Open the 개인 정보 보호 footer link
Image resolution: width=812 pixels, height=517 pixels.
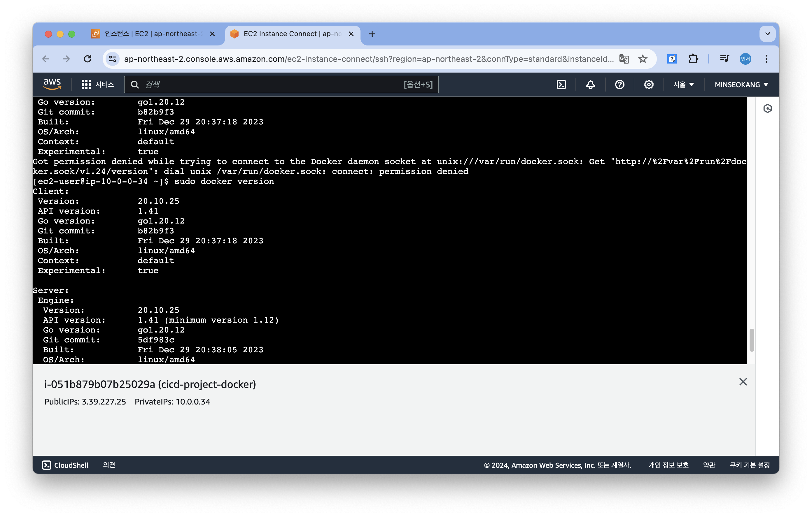click(668, 465)
